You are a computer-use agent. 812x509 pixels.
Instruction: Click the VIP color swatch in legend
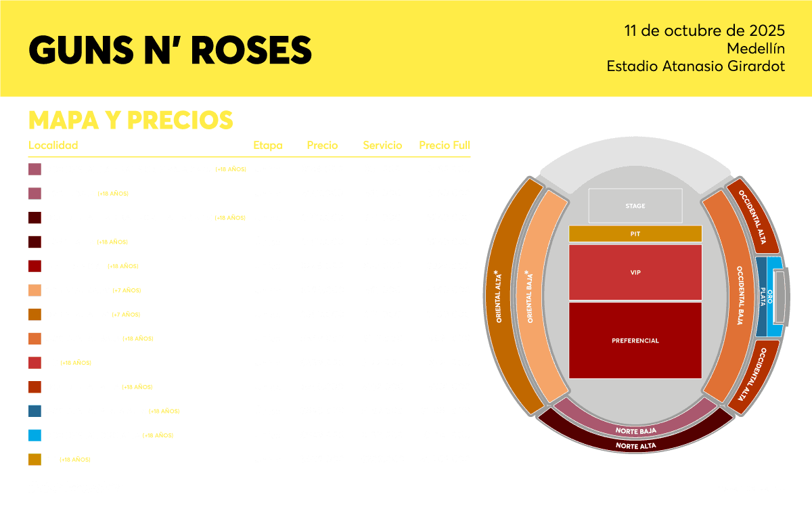(35, 363)
